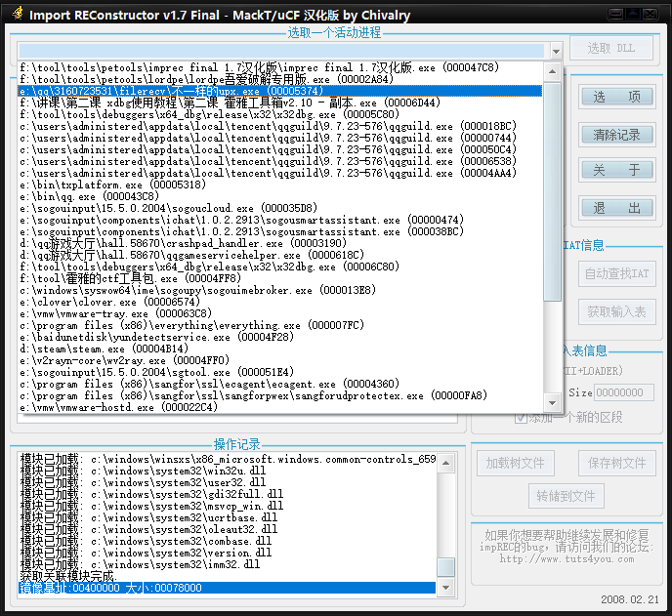Close the Import REConstructor window

pos(652,14)
